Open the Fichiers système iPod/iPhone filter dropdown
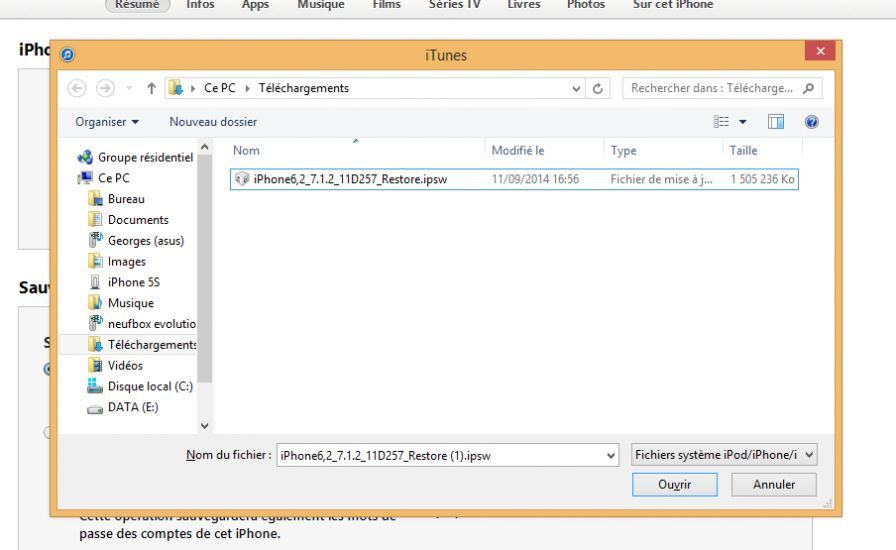This screenshot has height=550, width=896. click(x=724, y=455)
